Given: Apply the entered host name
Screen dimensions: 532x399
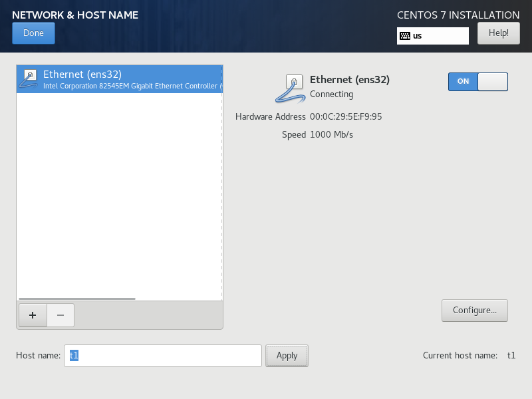Looking at the screenshot, I should pyautogui.click(x=287, y=356).
